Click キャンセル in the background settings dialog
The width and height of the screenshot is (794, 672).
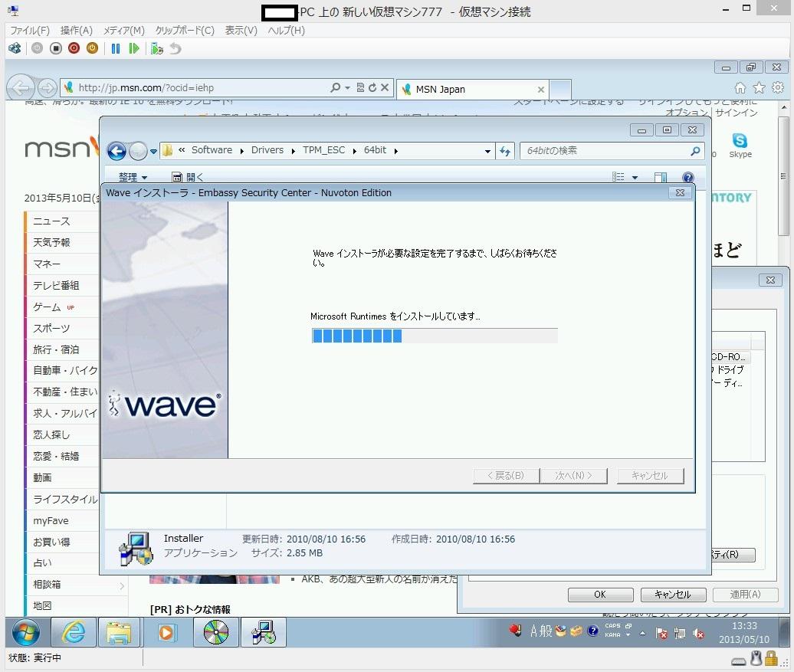click(x=673, y=595)
